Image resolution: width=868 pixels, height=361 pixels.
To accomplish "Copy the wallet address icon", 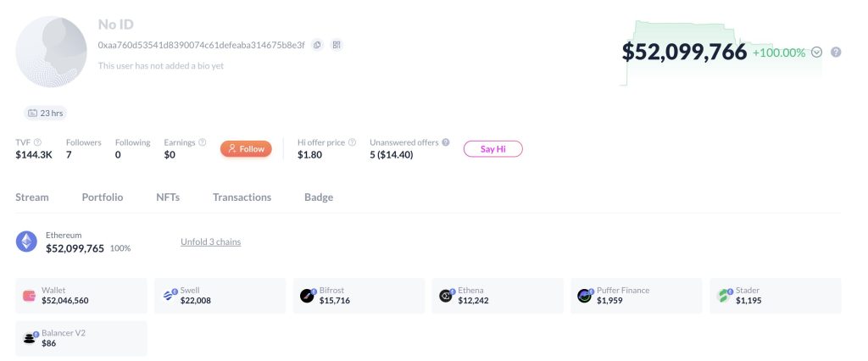I will 317,45.
